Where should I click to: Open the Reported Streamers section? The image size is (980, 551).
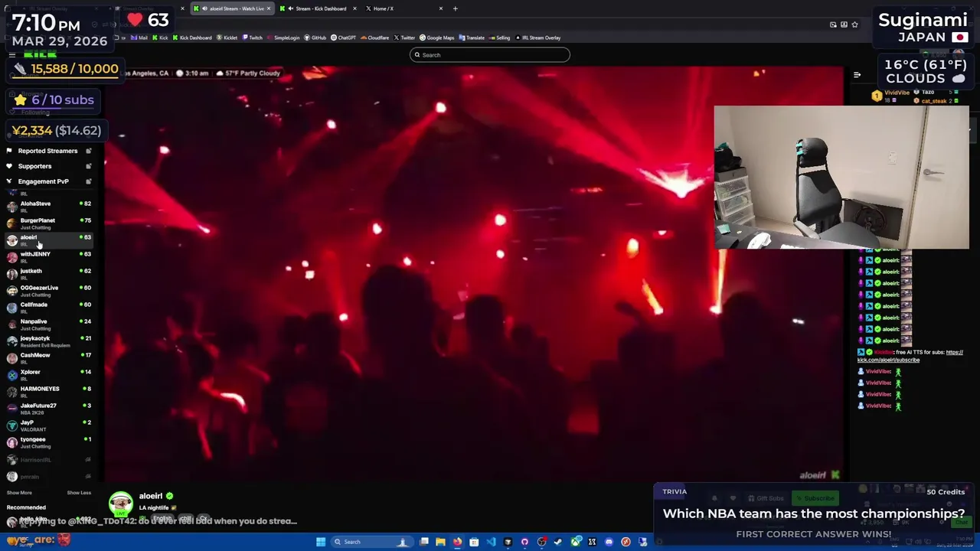[47, 151]
